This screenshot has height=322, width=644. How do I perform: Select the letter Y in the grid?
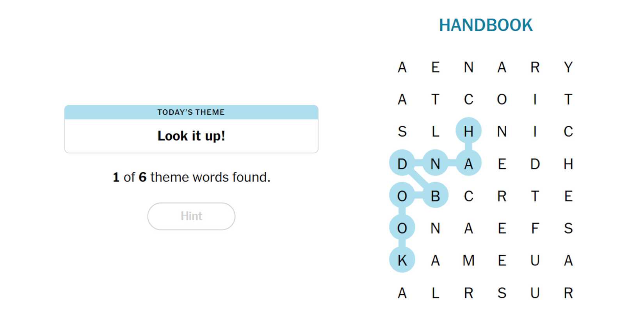(x=568, y=67)
